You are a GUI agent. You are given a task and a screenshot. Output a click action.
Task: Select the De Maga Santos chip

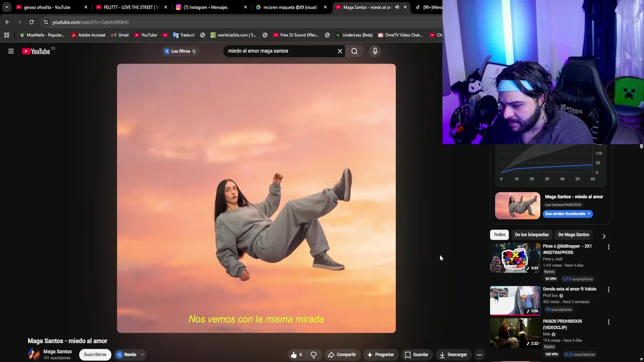point(574,235)
